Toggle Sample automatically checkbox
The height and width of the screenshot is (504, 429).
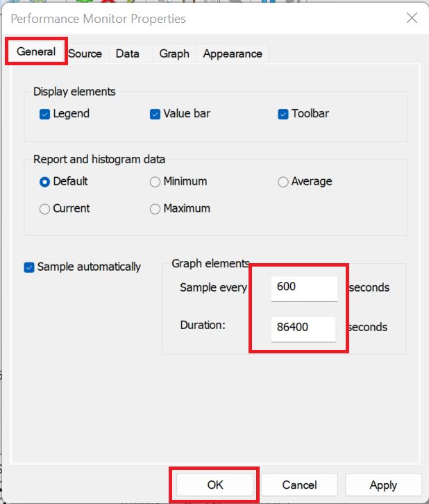coord(29,267)
